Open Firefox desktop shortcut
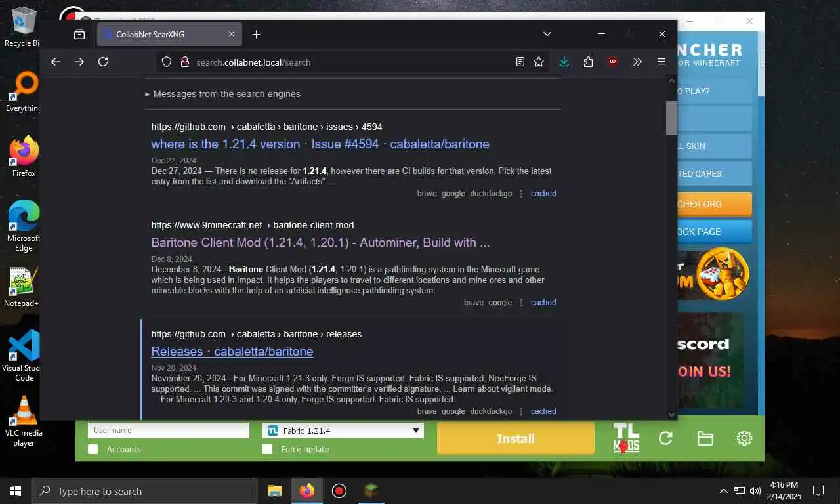Viewport: 840px width, 504px height. point(24,157)
